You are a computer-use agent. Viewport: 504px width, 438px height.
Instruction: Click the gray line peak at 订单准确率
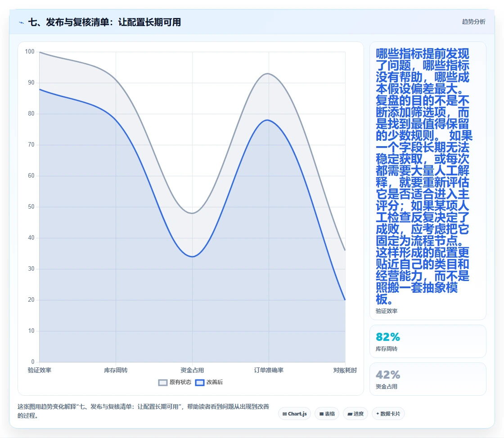[268, 74]
